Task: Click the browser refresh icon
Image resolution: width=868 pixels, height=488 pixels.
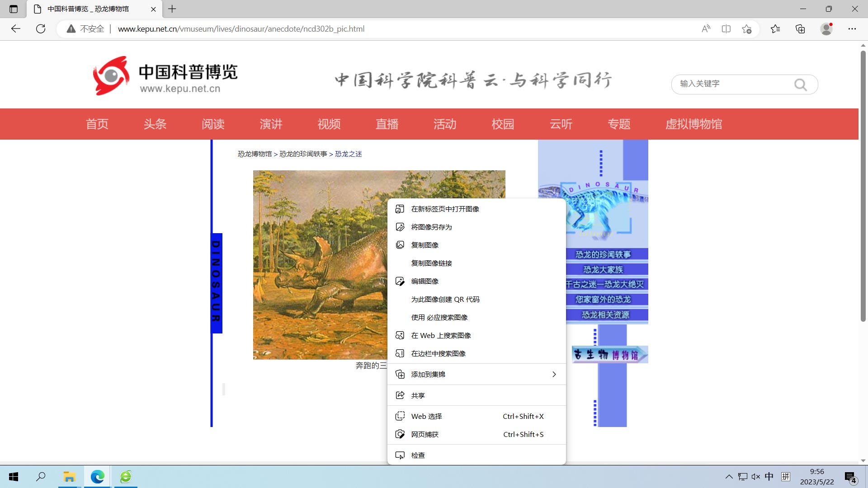Action: coord(41,29)
